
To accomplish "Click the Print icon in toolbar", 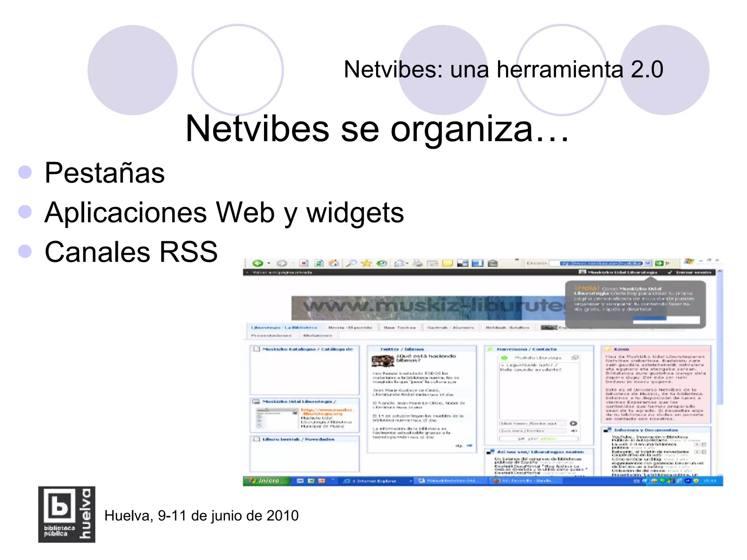I will 418,263.
